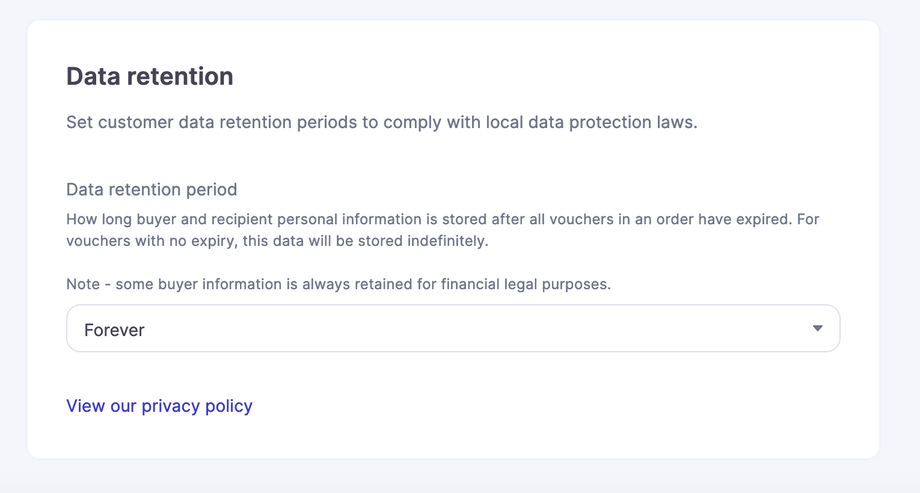Click the note about financial legal purposes
The width and height of the screenshot is (920, 493).
click(x=338, y=284)
